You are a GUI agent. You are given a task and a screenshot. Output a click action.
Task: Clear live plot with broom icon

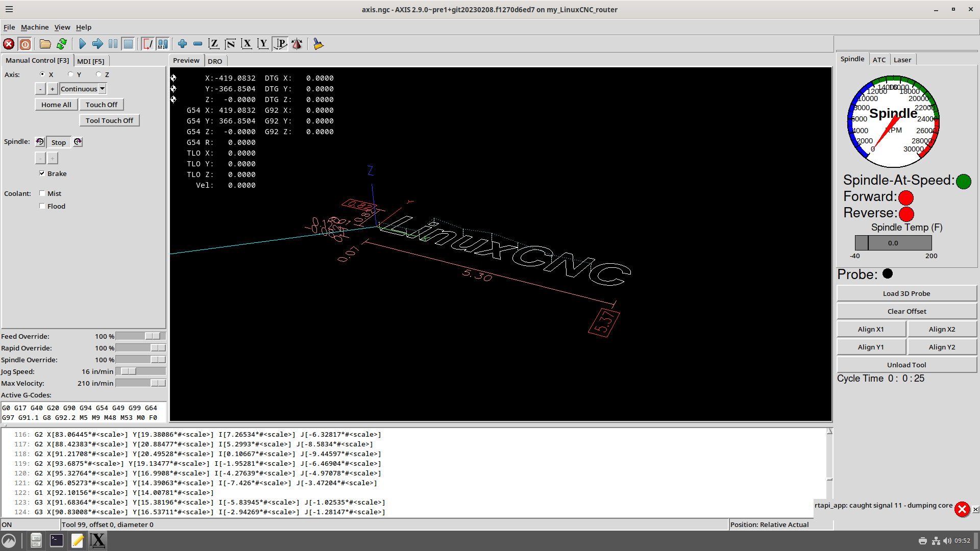tap(318, 44)
